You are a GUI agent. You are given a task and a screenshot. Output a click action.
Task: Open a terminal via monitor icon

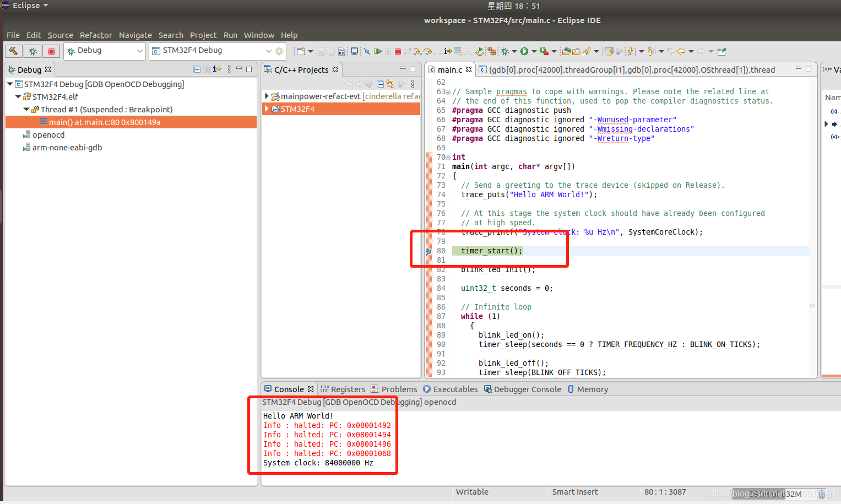pyautogui.click(x=354, y=51)
